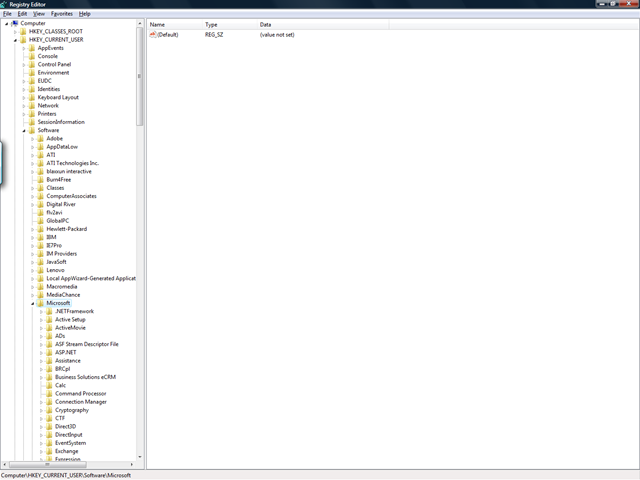Click the Control Panel folder icon
This screenshot has height=480, width=640.
point(32,64)
